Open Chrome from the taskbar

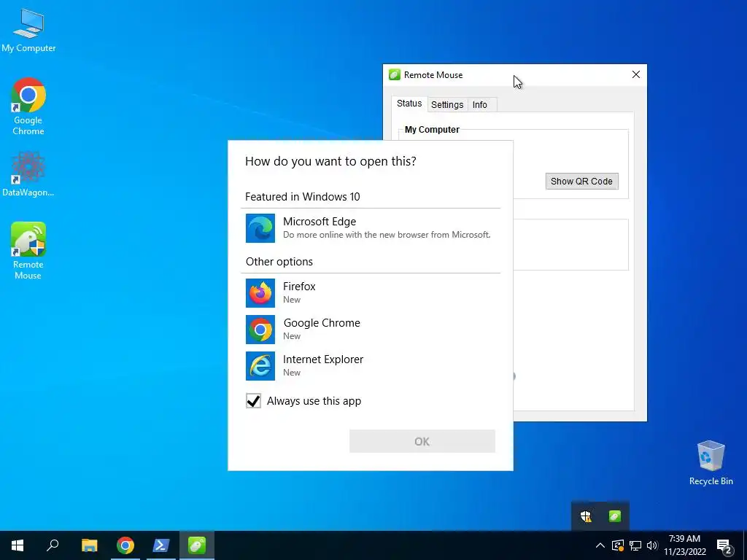coord(125,545)
